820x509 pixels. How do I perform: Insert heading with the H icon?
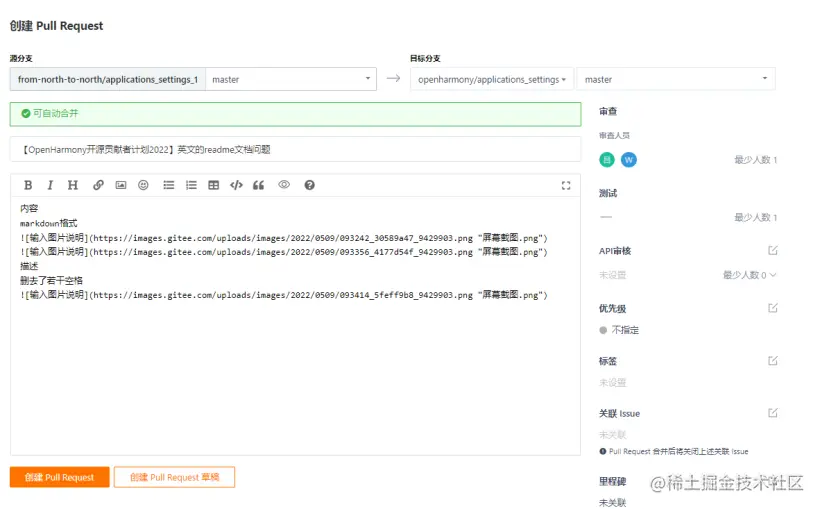[x=73, y=185]
